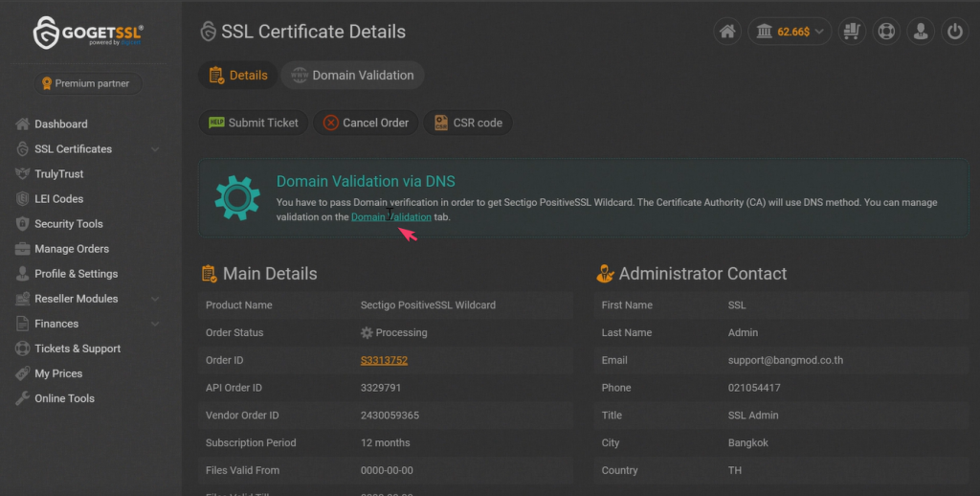The image size is (980, 496).
Task: Open Finances sidebar item
Action: (x=56, y=324)
